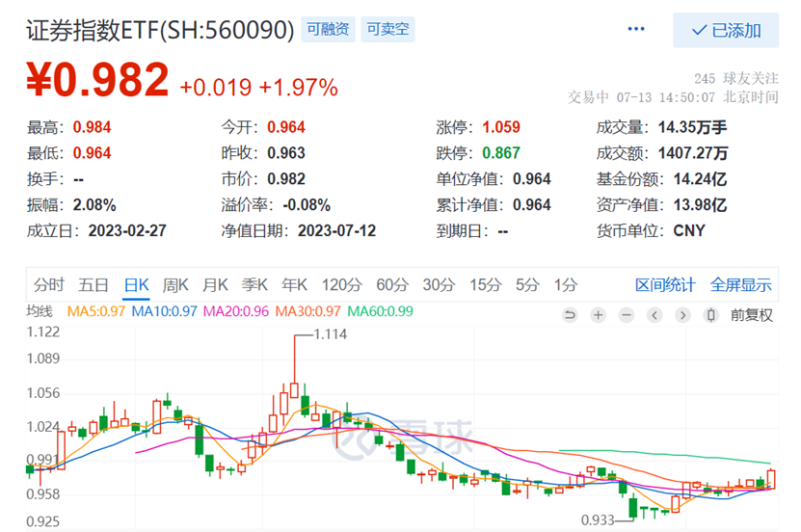Click the 振幅 value 2.08%
Image resolution: width=801 pixels, height=532 pixels.
point(94,205)
